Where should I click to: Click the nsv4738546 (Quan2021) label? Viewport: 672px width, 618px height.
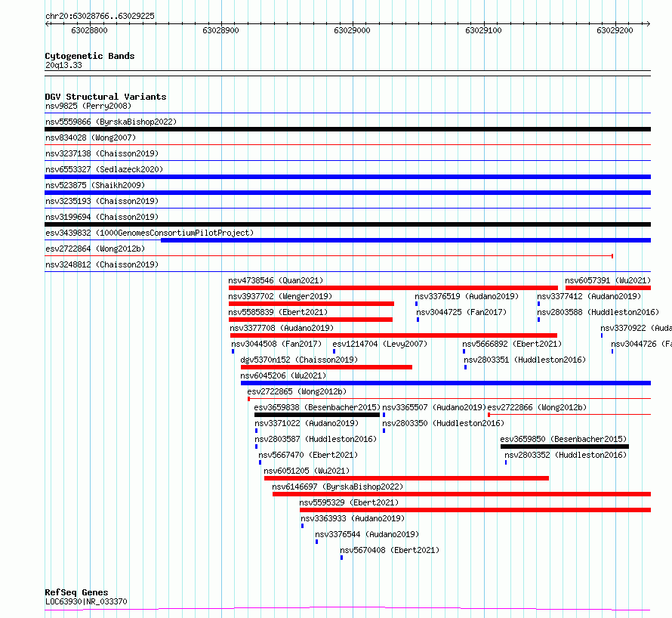(276, 280)
